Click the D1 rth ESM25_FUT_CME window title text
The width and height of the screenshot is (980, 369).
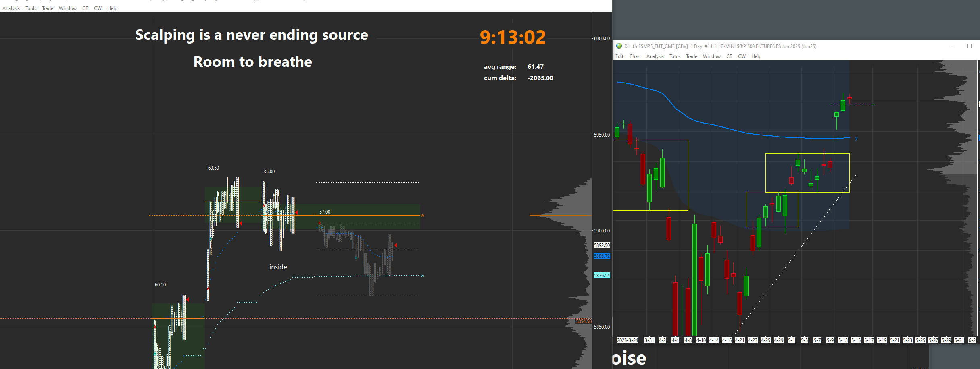(720, 46)
